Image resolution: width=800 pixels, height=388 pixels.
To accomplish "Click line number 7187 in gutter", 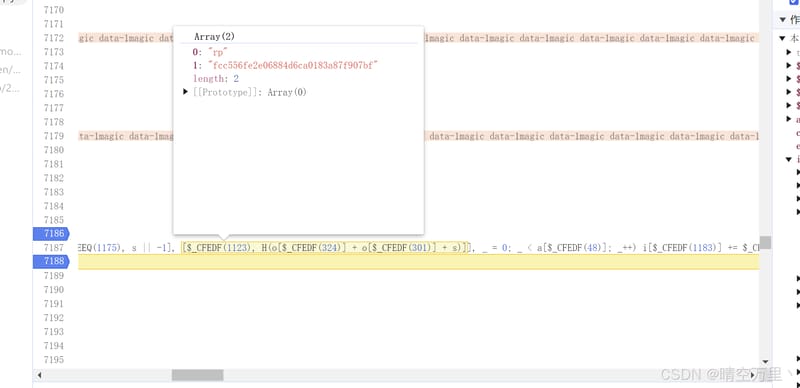I will click(x=54, y=248).
